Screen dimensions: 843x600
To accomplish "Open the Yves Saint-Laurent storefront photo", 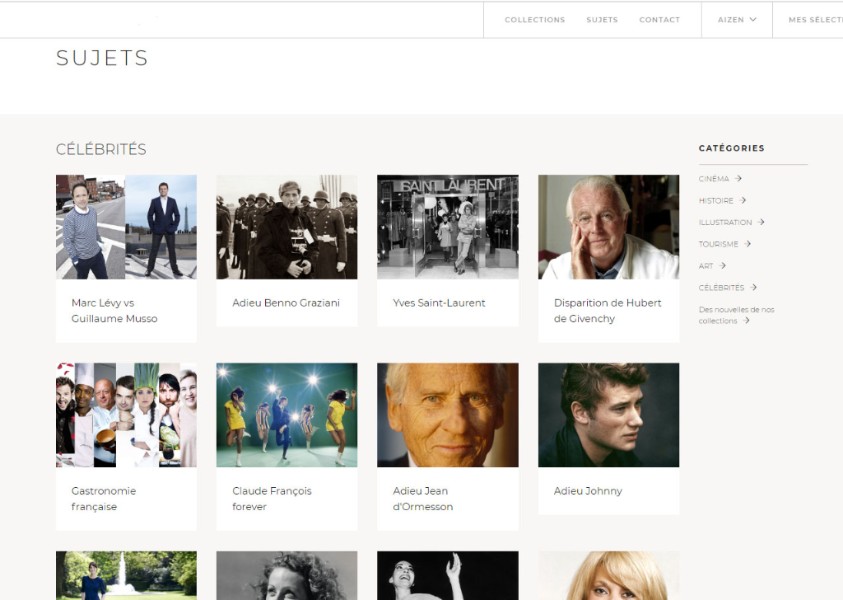I will coord(448,227).
